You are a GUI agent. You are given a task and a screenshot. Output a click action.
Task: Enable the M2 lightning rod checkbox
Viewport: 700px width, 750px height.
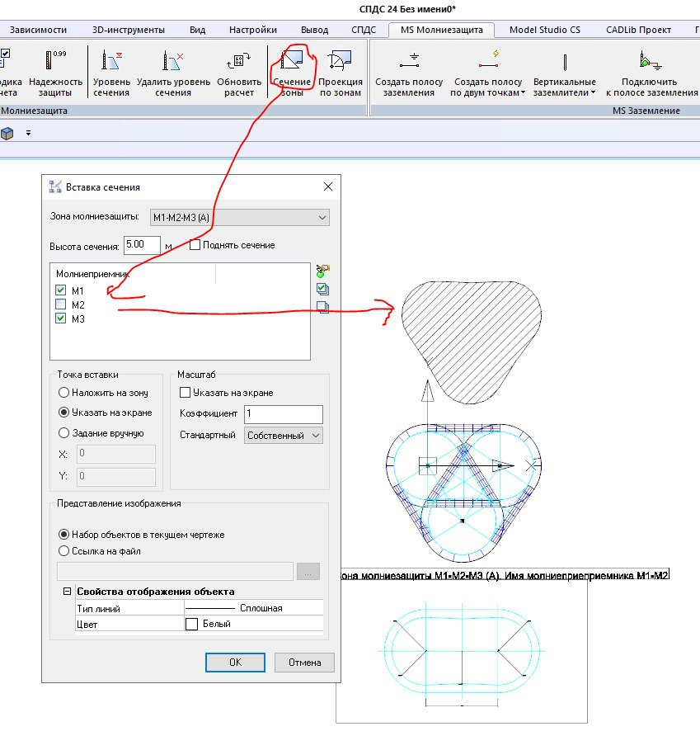pyautogui.click(x=61, y=304)
